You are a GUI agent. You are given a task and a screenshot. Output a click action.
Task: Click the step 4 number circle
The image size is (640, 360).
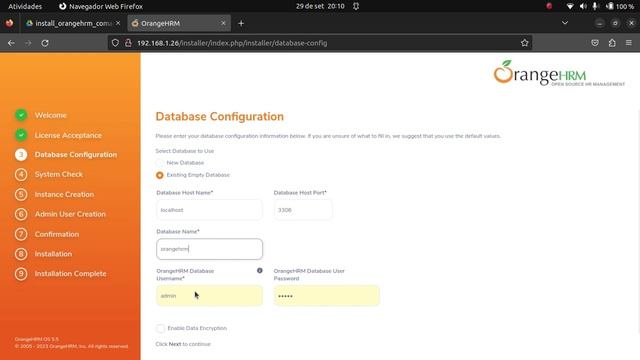[x=21, y=175]
